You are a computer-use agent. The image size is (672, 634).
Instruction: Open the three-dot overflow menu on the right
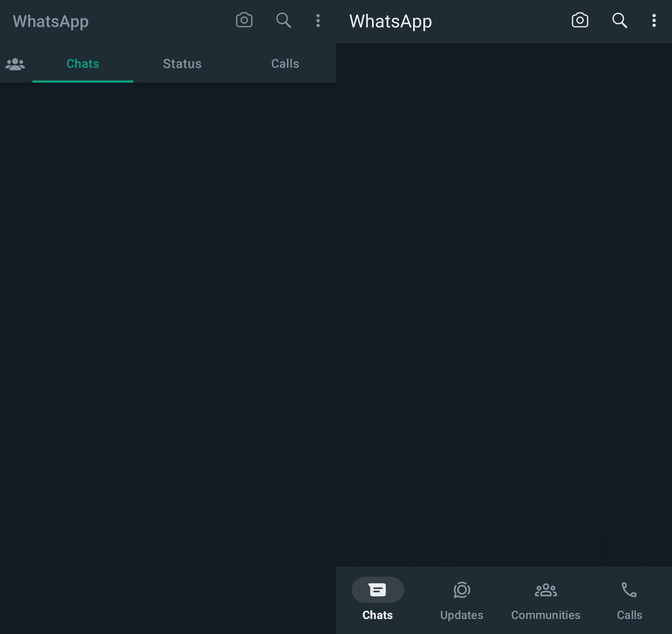pyautogui.click(x=654, y=20)
